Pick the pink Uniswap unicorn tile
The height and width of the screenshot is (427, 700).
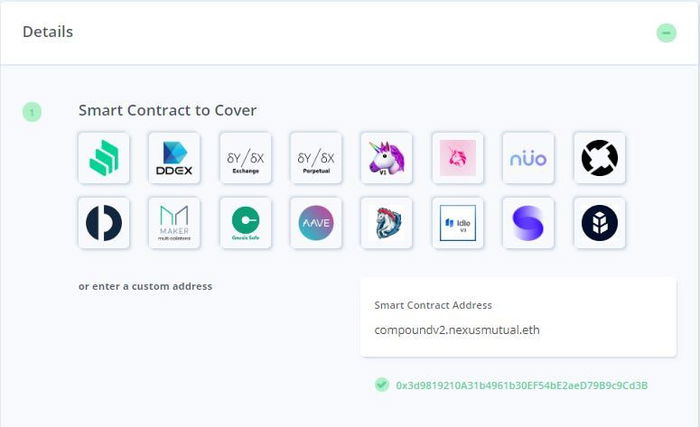click(458, 158)
